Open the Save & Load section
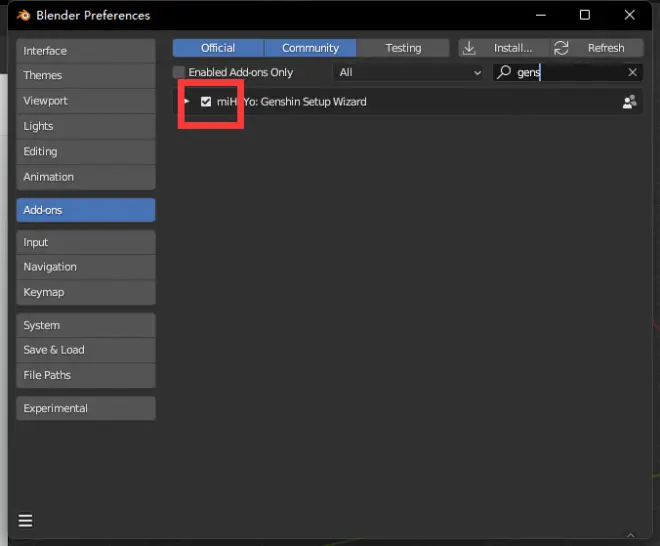The image size is (660, 546). pos(86,350)
